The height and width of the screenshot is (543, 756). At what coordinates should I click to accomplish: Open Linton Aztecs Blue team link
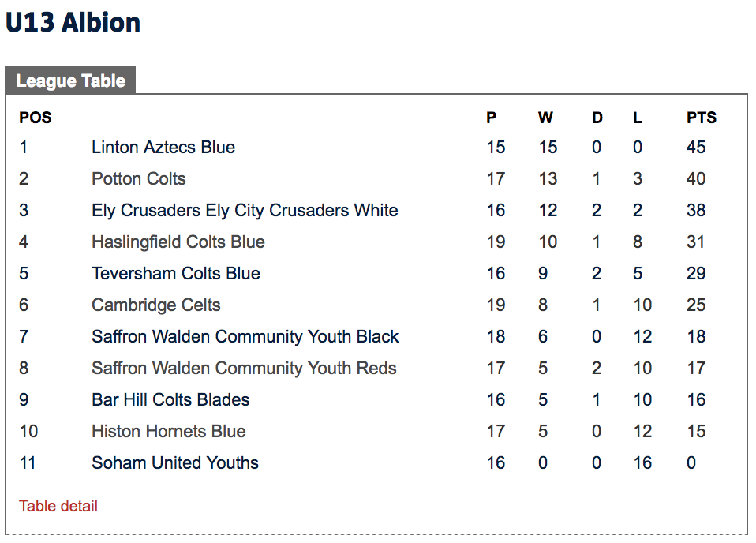coord(163,147)
